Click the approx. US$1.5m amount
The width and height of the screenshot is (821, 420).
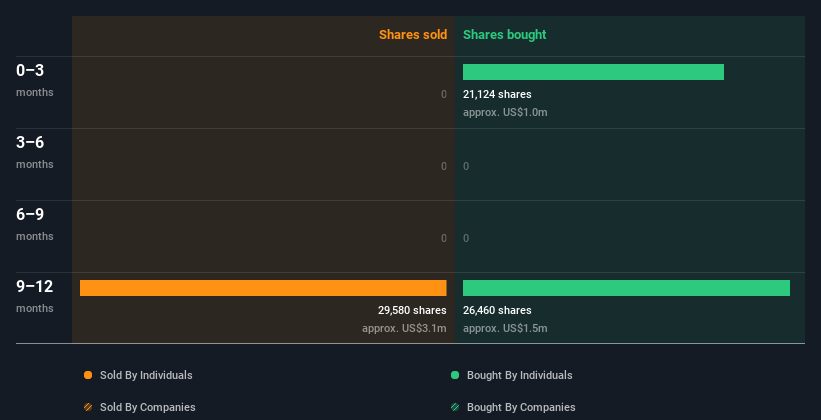click(x=505, y=328)
